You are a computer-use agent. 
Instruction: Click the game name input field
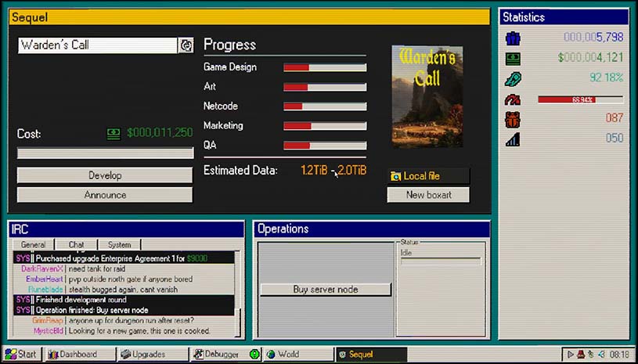tap(98, 45)
